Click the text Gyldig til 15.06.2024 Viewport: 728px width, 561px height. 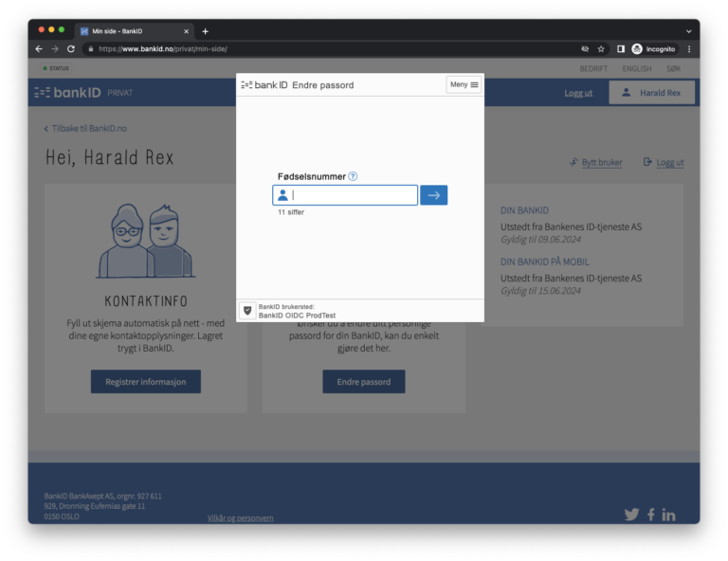(x=541, y=291)
